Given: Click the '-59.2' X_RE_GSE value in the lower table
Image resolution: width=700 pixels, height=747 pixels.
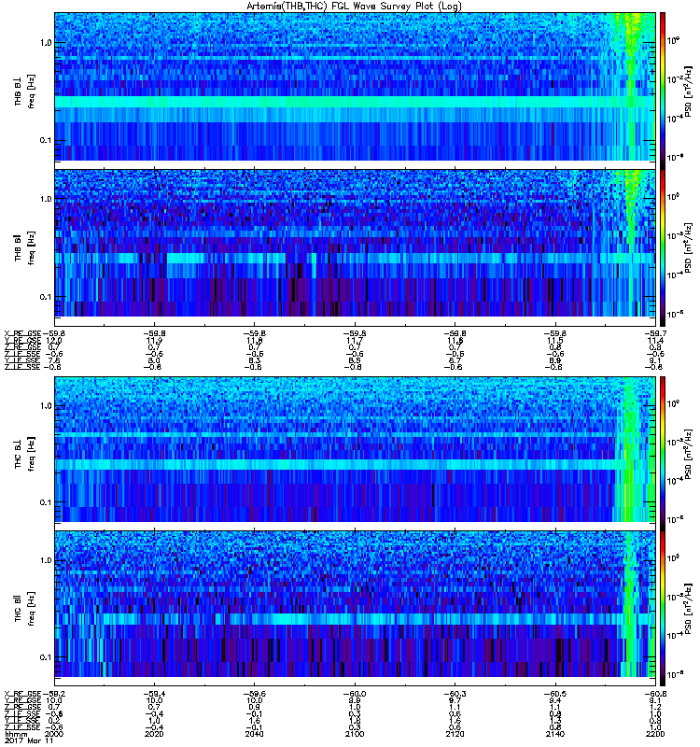Looking at the screenshot, I should point(54,694).
